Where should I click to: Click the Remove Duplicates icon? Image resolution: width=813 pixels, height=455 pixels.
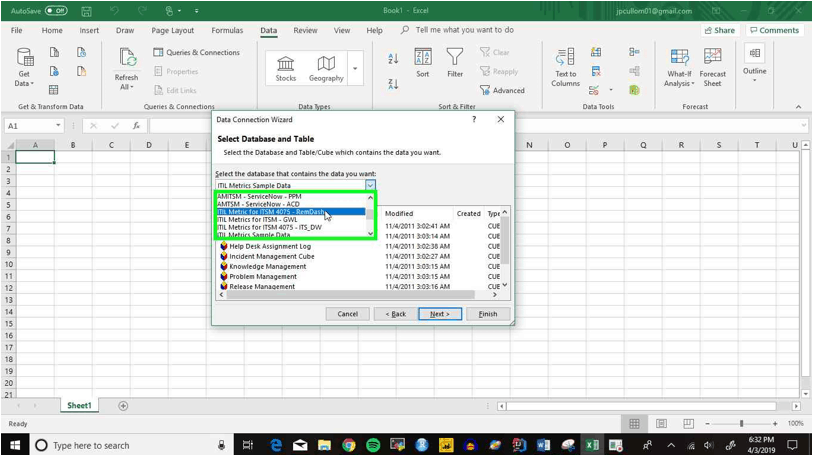596,71
